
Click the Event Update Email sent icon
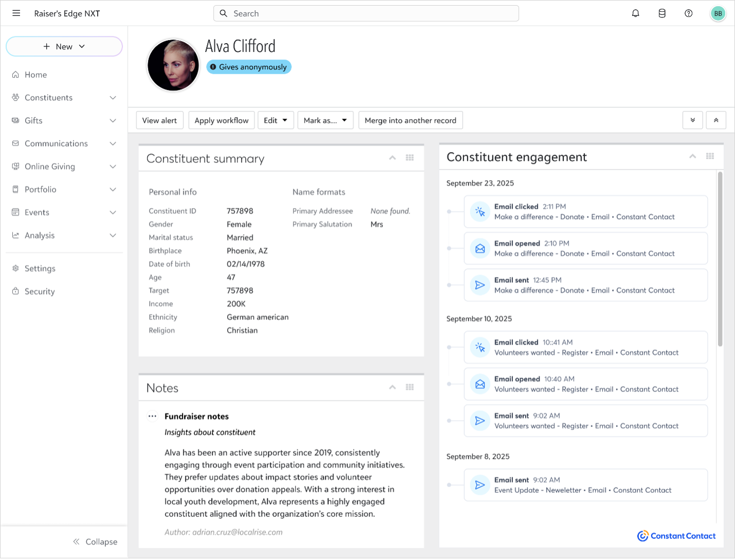(x=480, y=485)
